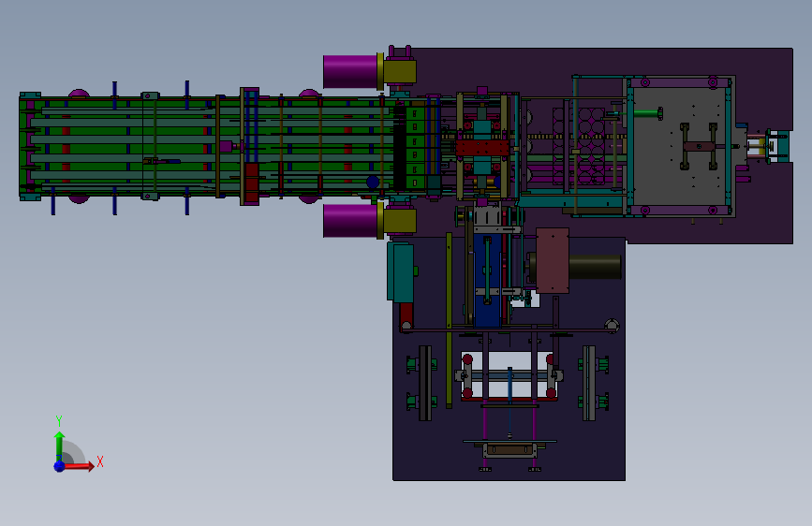Screen dimensions: 812x526
Task: Click the red X axis arrow of the triad
Action: [x=79, y=466]
